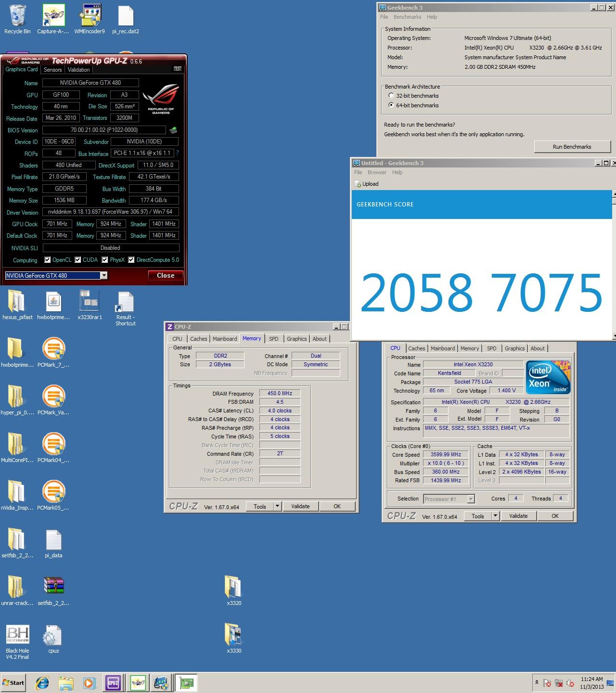The width and height of the screenshot is (616, 693).
Task: Select the pi_rec.dat2 file icon
Action: [125, 15]
